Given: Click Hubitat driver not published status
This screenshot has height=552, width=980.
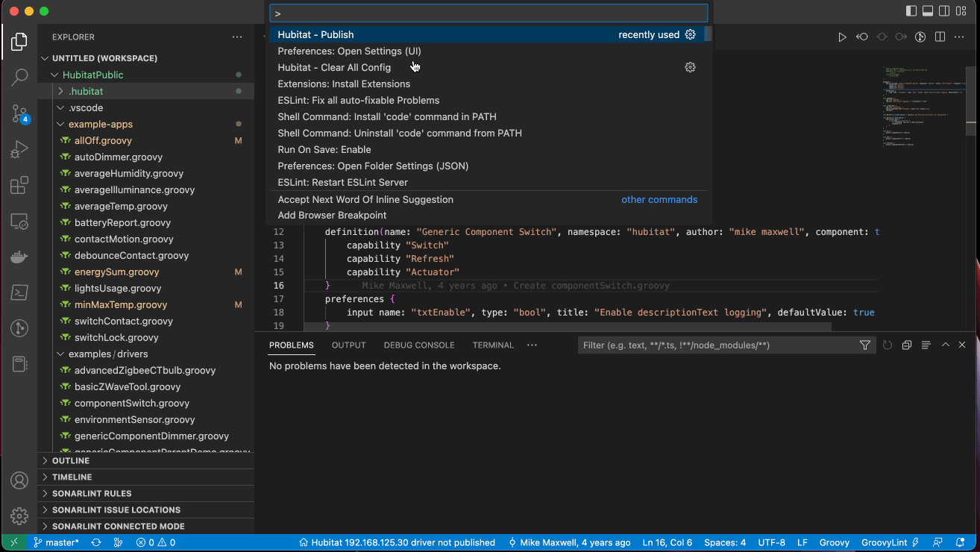Looking at the screenshot, I should [x=397, y=542].
